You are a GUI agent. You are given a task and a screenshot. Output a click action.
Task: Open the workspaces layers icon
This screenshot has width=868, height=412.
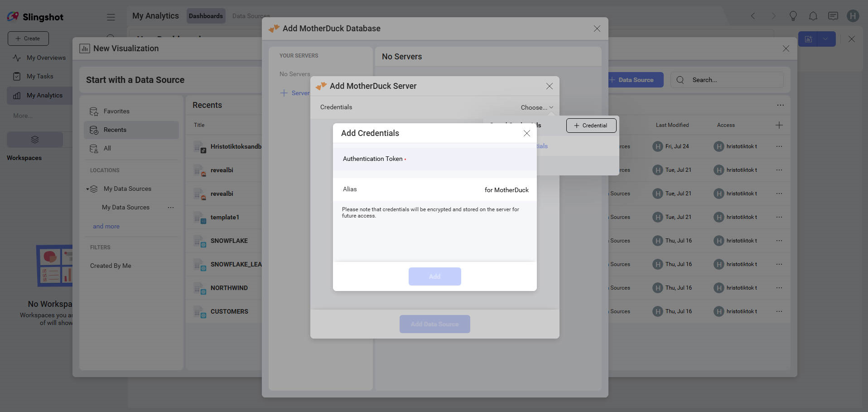click(x=35, y=140)
